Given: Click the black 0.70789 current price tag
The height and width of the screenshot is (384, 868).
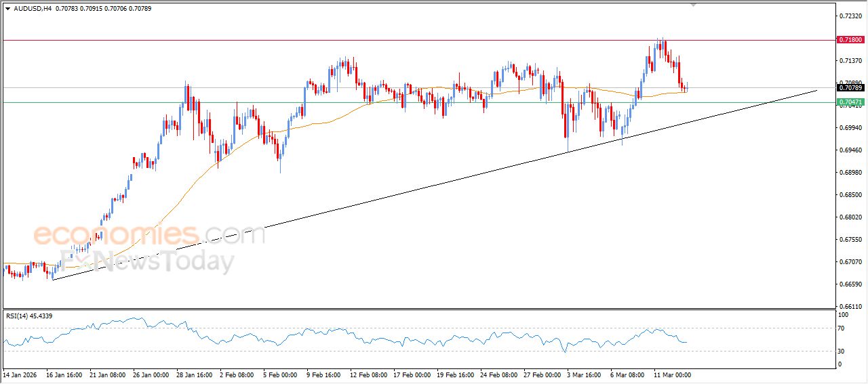Looking at the screenshot, I should click(850, 88).
